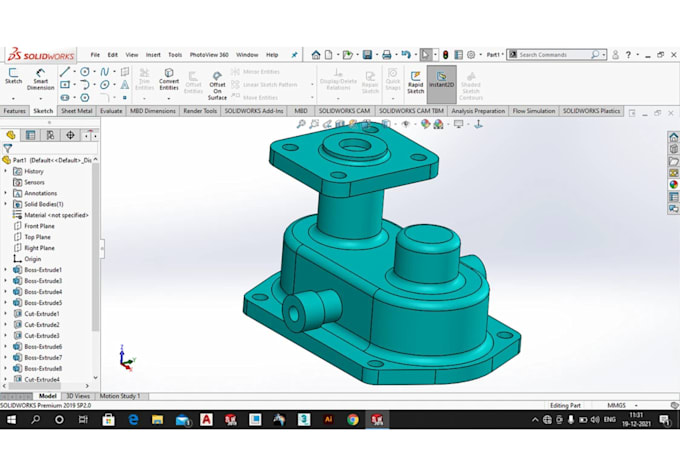The width and height of the screenshot is (680, 468).
Task: Select the sketch Text tool
Action: [125, 85]
